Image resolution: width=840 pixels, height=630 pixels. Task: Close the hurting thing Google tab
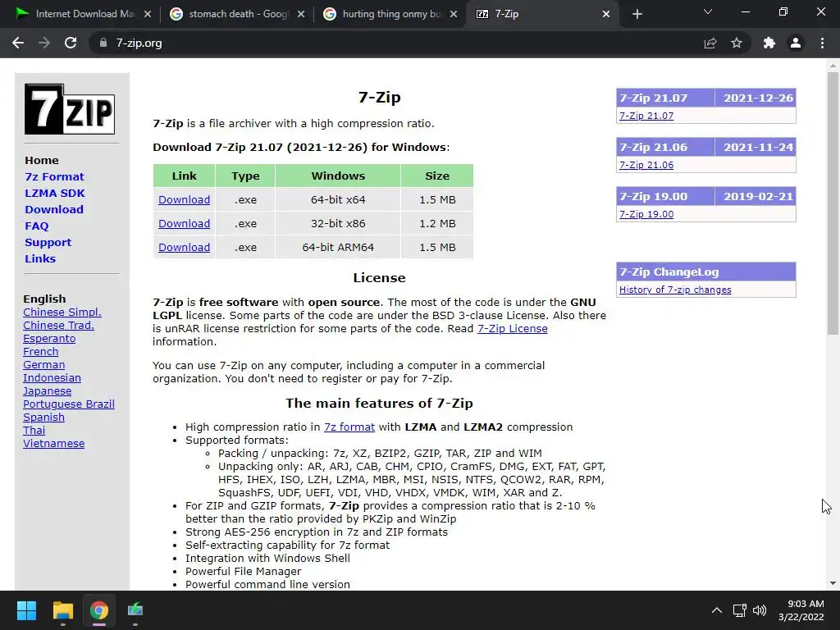(454, 14)
